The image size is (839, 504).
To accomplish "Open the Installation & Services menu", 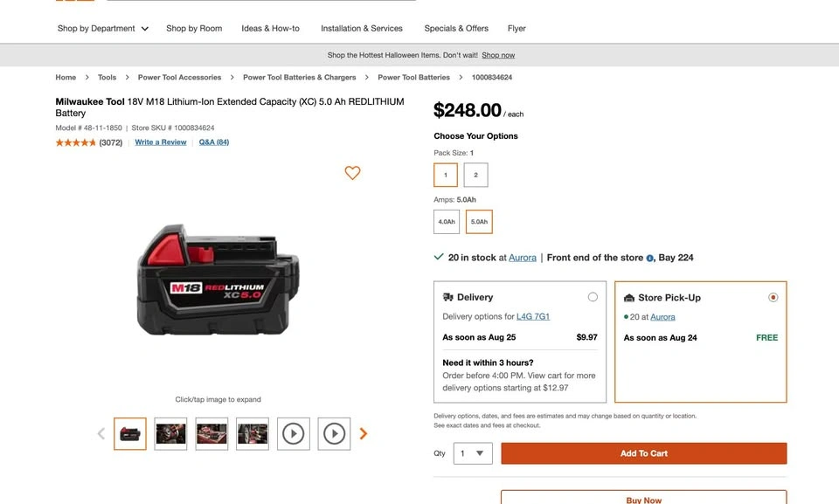I will tap(362, 28).
